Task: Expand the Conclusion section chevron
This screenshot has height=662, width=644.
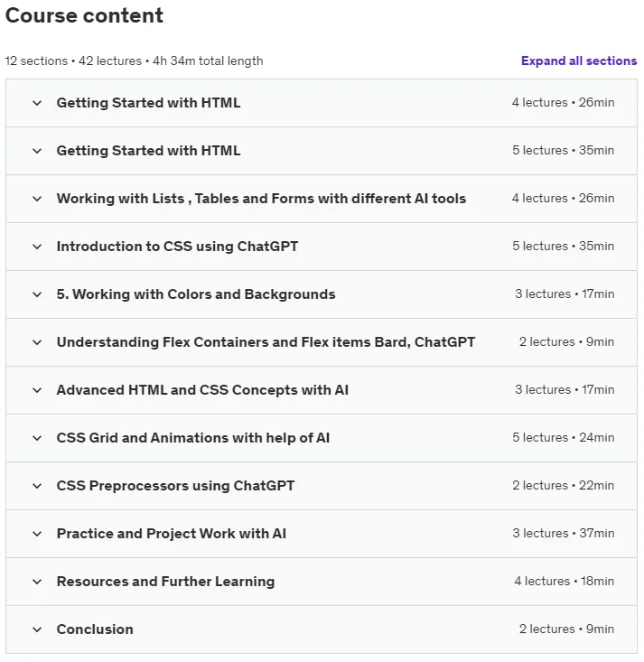Action: pos(37,629)
